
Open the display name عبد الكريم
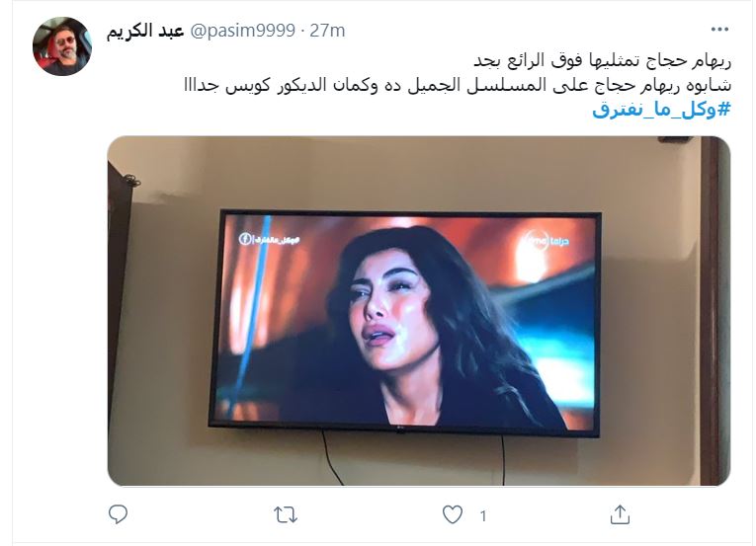[x=145, y=31]
